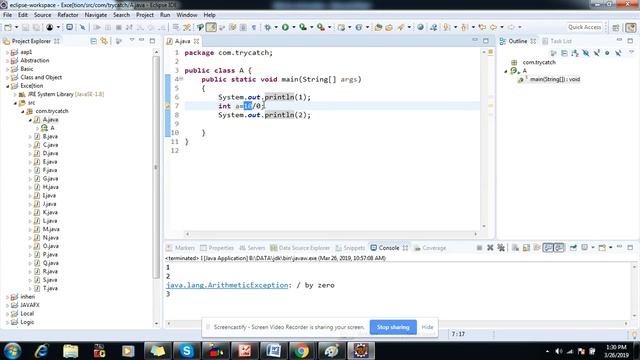Select main(String[]) : void in Outline
The width and height of the screenshot is (640, 360).
click(x=555, y=80)
